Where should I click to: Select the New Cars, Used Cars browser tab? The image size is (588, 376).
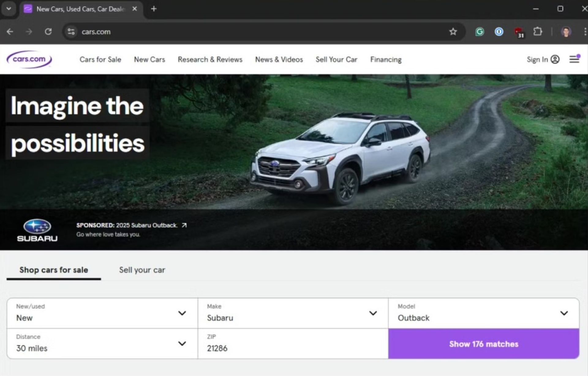tap(81, 9)
